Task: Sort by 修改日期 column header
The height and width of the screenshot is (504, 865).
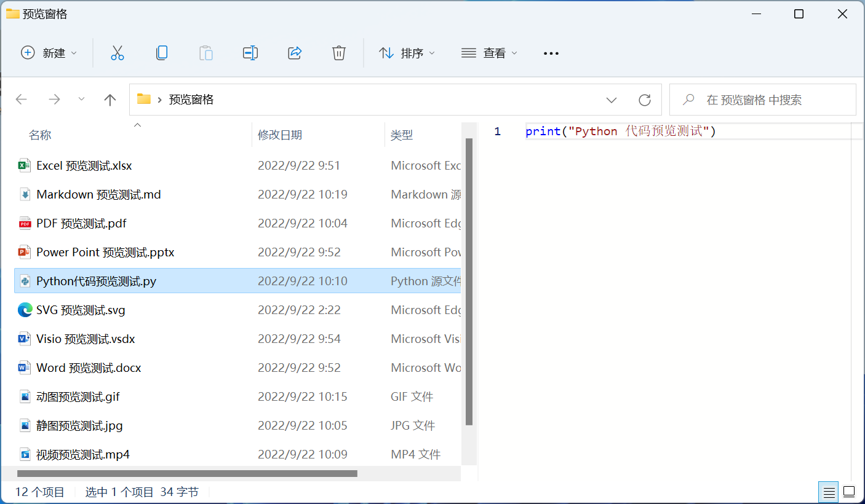Action: point(280,135)
